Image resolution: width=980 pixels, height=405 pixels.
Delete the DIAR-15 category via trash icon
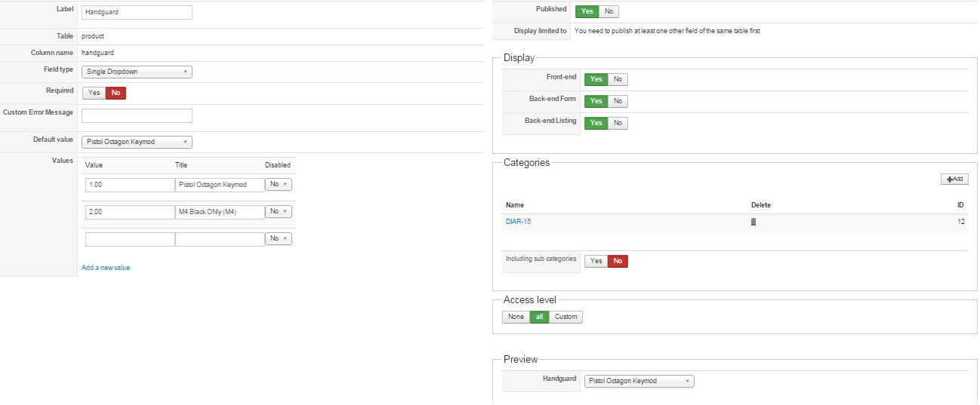click(x=753, y=222)
